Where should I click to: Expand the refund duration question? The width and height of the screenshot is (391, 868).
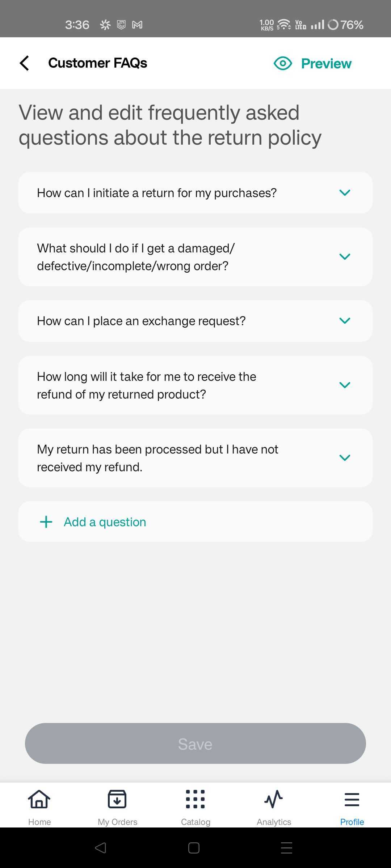[345, 385]
